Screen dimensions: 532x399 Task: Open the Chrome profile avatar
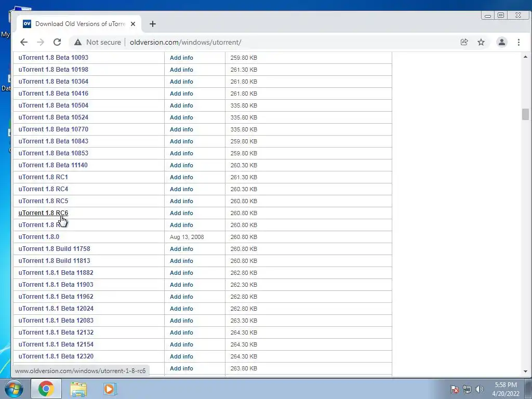pos(502,42)
